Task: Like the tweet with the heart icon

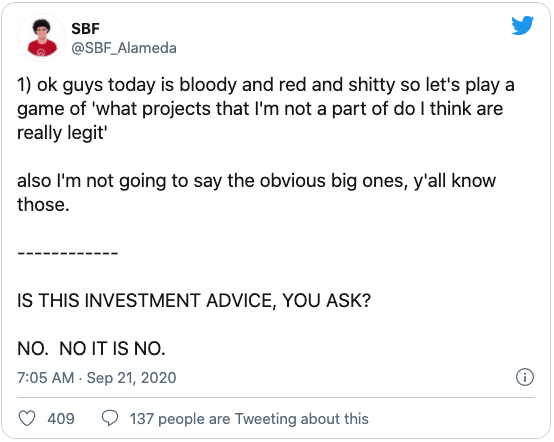Action: pyautogui.click(x=27, y=419)
